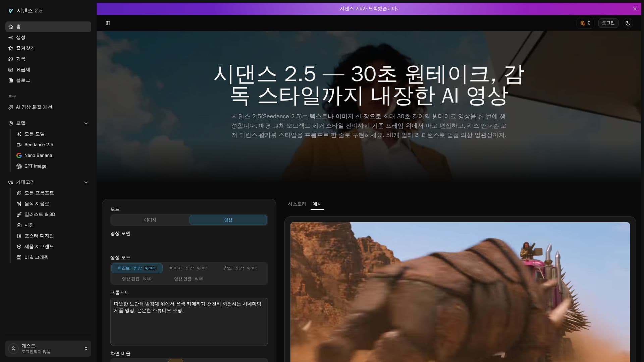Select 영상 편집 generation mode

[137, 279]
